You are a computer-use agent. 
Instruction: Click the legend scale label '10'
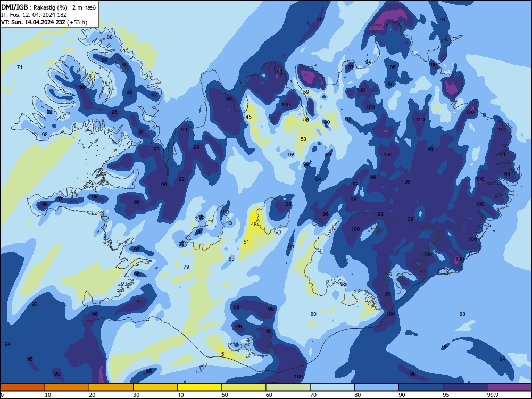(48, 395)
